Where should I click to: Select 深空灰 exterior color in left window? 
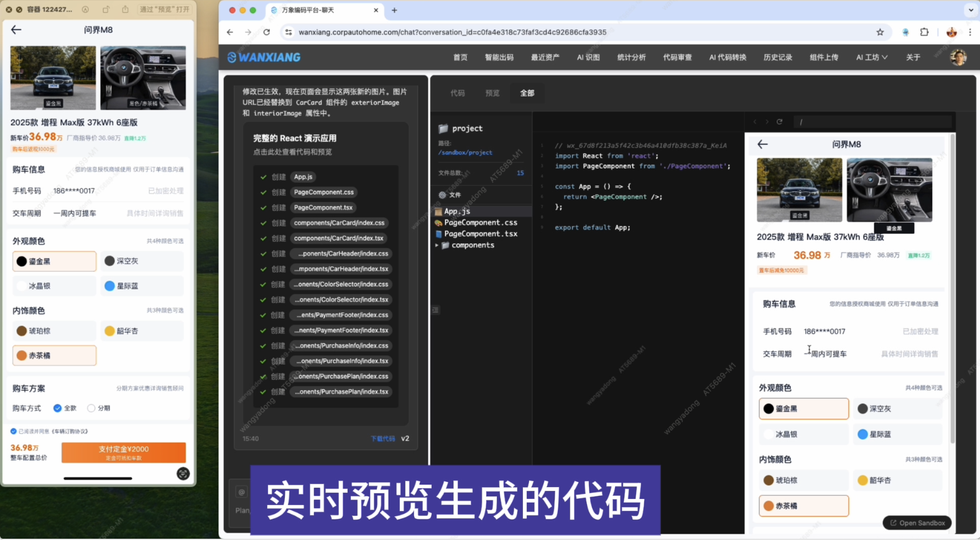click(x=142, y=261)
